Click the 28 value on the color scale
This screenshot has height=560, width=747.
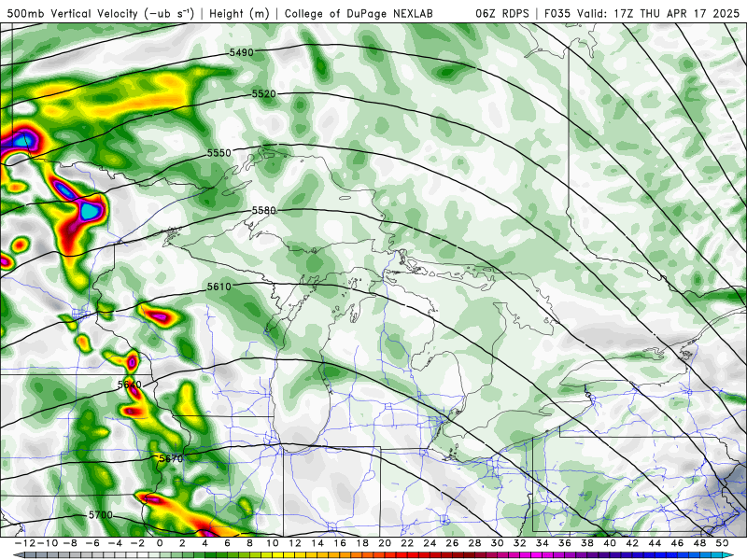point(474,543)
